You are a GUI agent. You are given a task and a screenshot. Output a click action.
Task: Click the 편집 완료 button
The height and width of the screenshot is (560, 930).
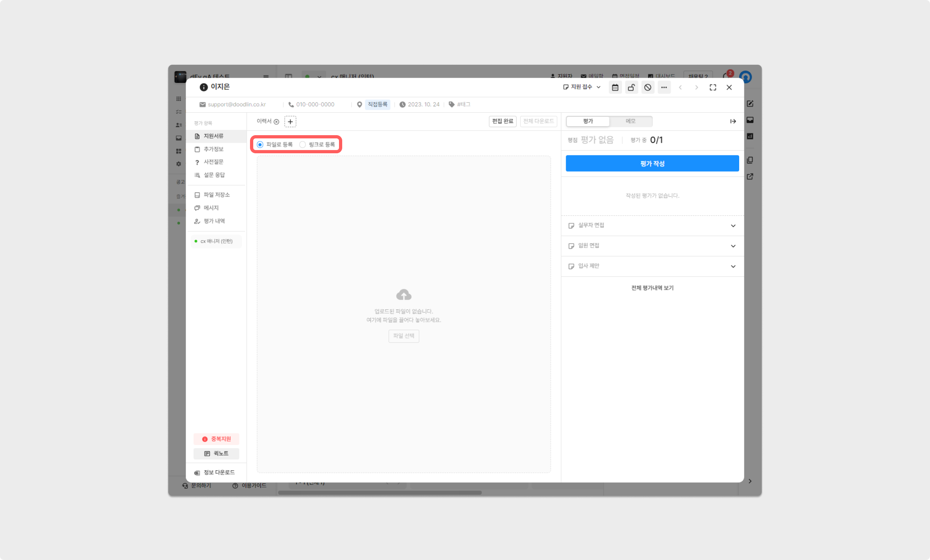[502, 121]
